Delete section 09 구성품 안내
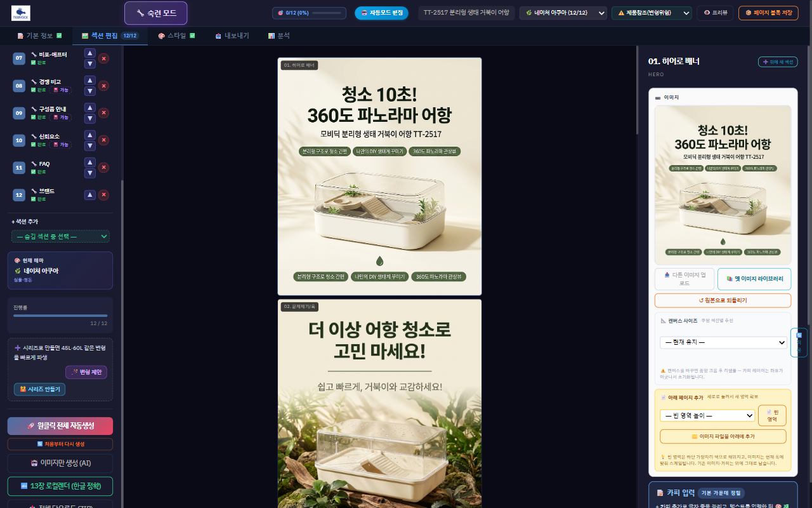This screenshot has width=812, height=508. (x=104, y=113)
